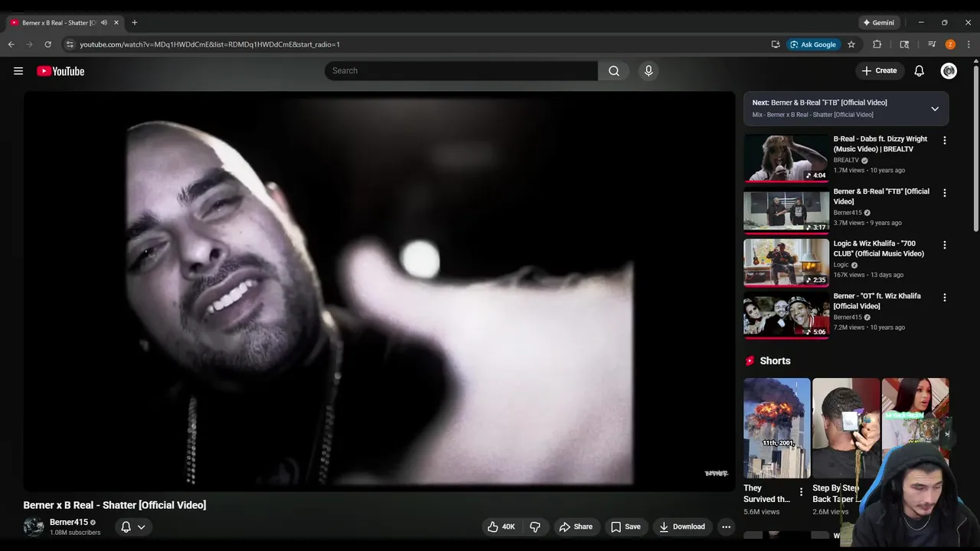Open options for B-Real Dabs video
This screenshot has height=551, width=980.
pyautogui.click(x=944, y=141)
